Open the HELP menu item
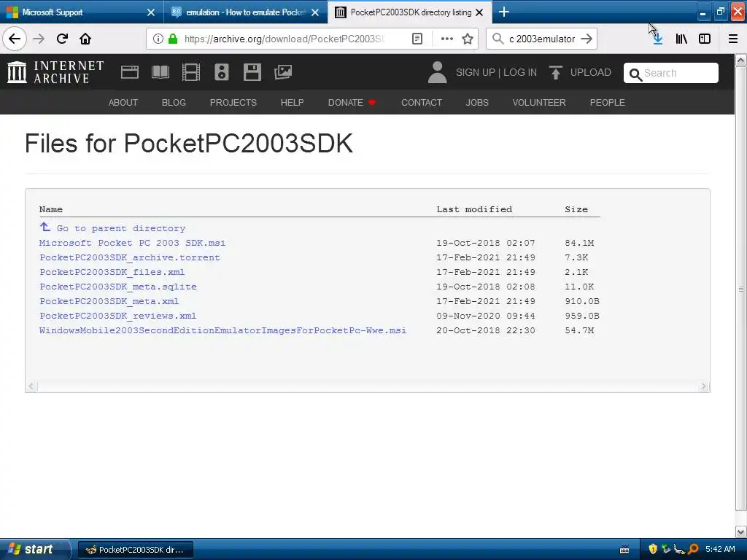The height and width of the screenshot is (560, 747). [x=292, y=102]
